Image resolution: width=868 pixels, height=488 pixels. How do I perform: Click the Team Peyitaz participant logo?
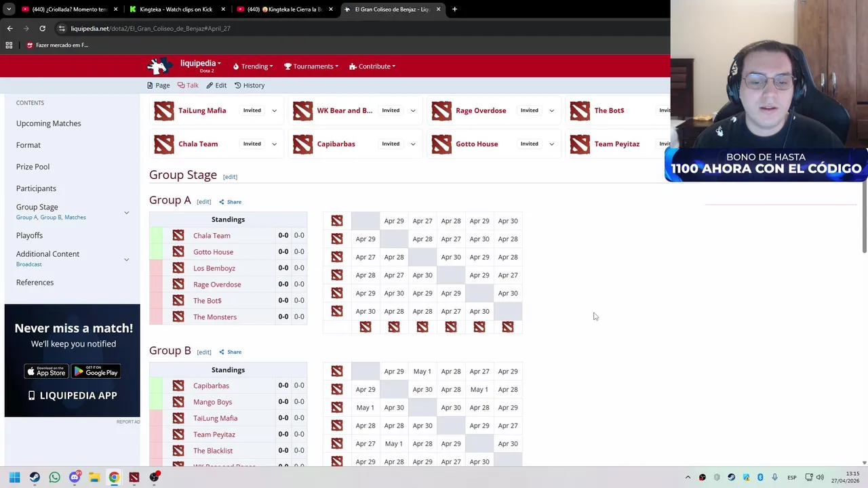click(580, 144)
